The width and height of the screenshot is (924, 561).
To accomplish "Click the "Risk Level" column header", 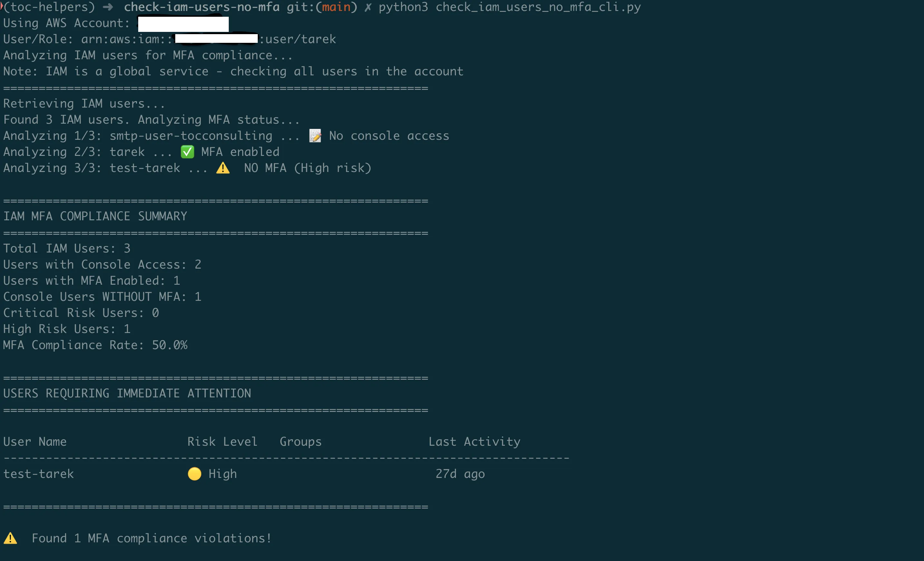I will tap(222, 442).
